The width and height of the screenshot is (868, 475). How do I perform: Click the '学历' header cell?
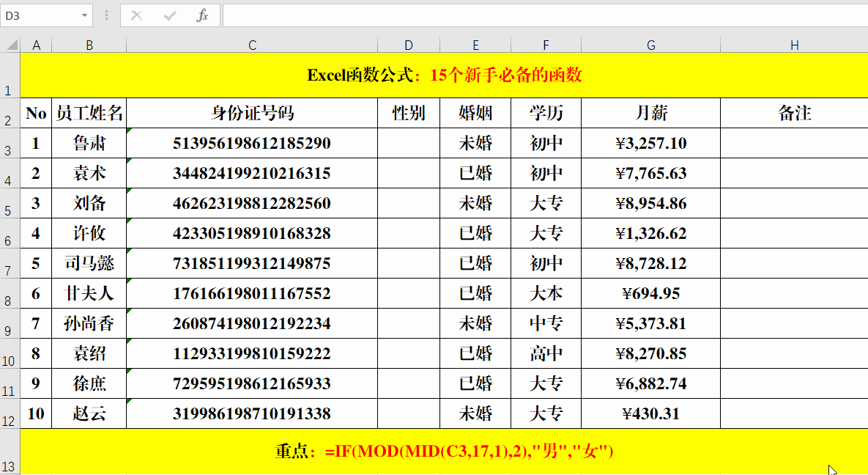(x=546, y=113)
